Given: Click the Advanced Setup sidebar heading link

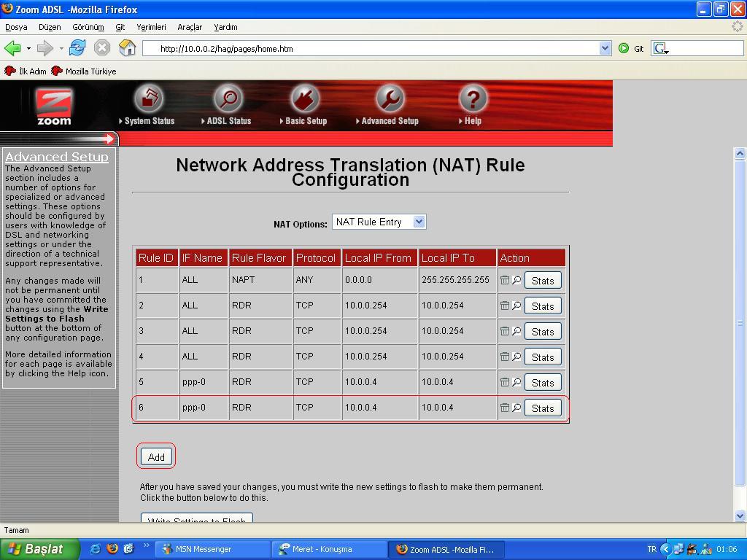Looking at the screenshot, I should pyautogui.click(x=57, y=157).
